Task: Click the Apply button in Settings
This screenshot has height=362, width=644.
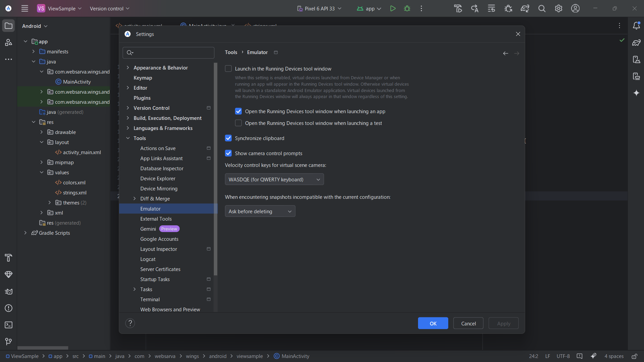Action: point(504,323)
